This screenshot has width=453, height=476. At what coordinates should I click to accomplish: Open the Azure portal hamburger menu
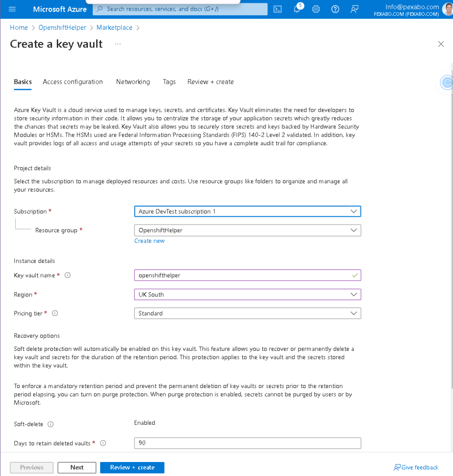pyautogui.click(x=12, y=9)
